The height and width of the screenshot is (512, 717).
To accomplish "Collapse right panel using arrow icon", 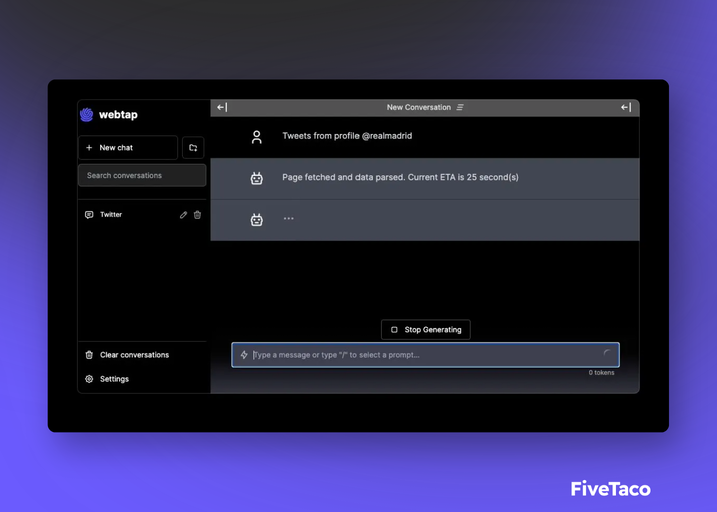I will click(x=626, y=107).
